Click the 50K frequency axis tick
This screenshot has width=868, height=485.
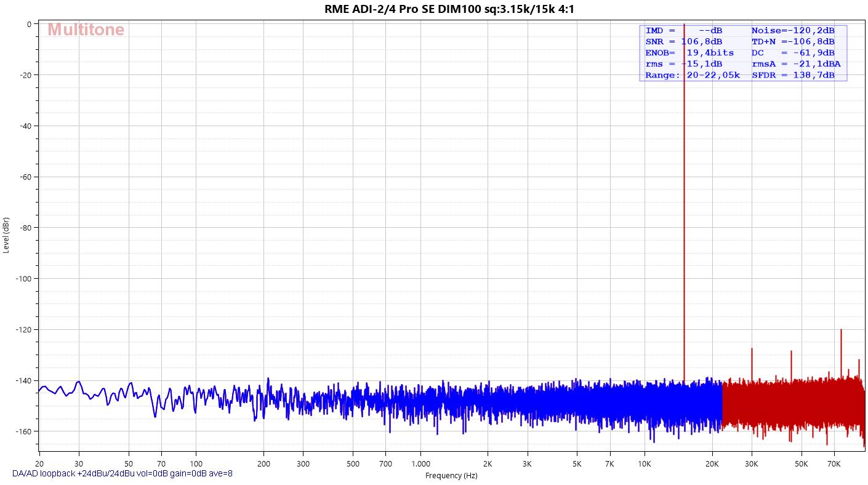pos(802,463)
